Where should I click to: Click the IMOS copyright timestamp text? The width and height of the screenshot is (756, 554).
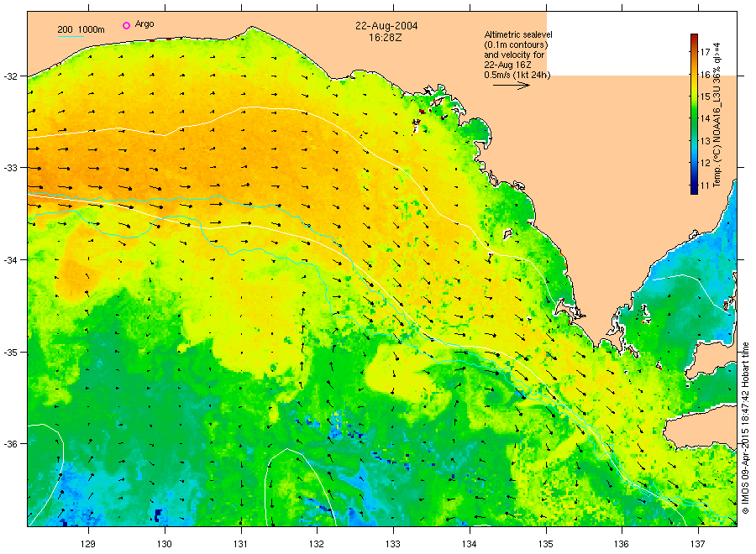coord(745,428)
